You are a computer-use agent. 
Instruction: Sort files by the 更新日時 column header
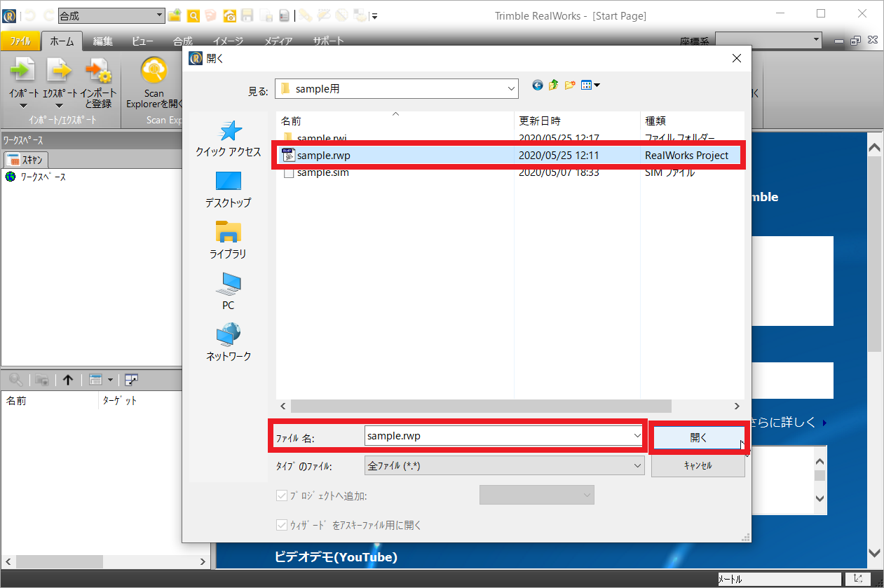click(x=577, y=121)
